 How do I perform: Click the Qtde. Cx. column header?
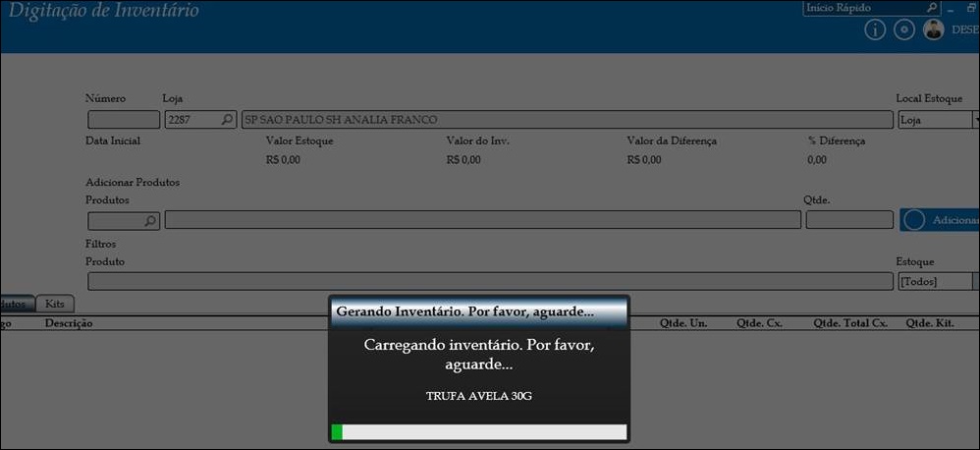tap(759, 323)
